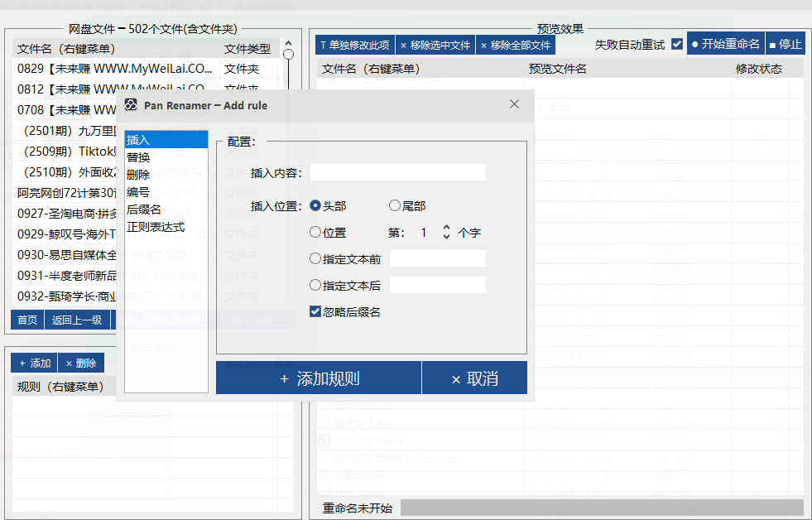Image resolution: width=812 pixels, height=520 pixels.
Task: Select the 指定文本前 radio option
Action: (315, 259)
